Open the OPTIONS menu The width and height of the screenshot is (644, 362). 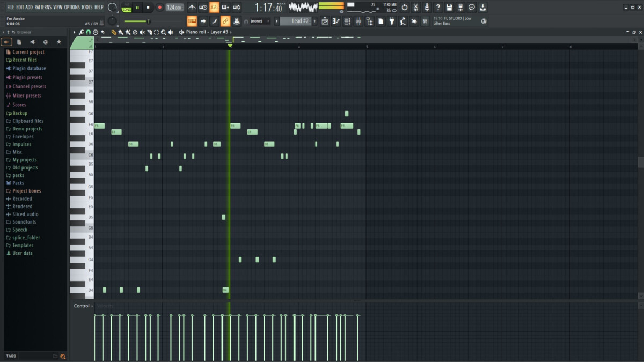point(72,7)
